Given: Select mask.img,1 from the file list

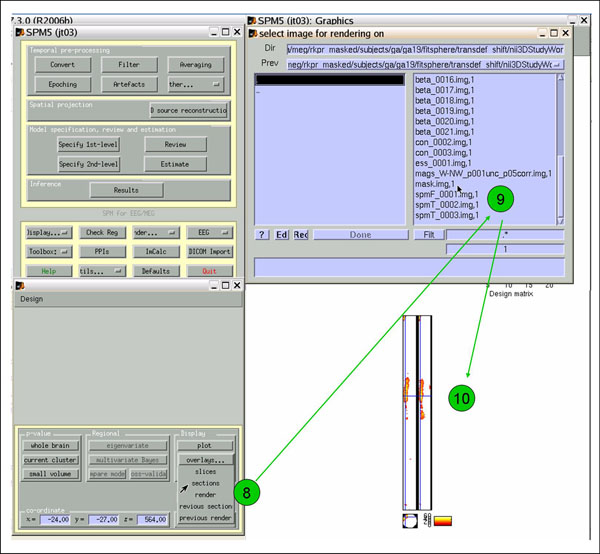Looking at the screenshot, I should (435, 184).
